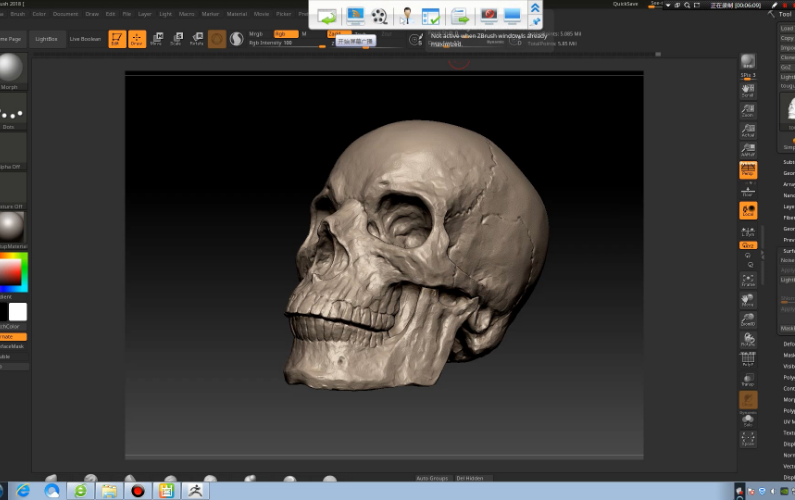Click the Live Boolean button
Image resolution: width=795 pixels, height=500 pixels.
85,39
